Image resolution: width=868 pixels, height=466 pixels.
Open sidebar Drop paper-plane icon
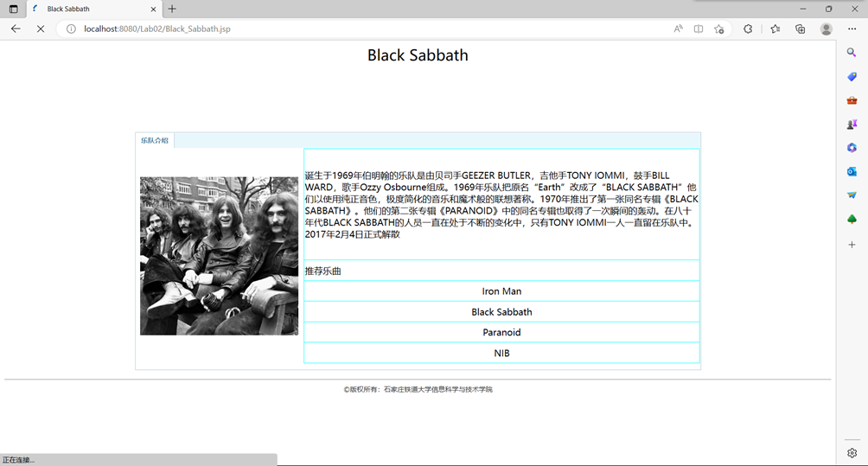tap(852, 195)
